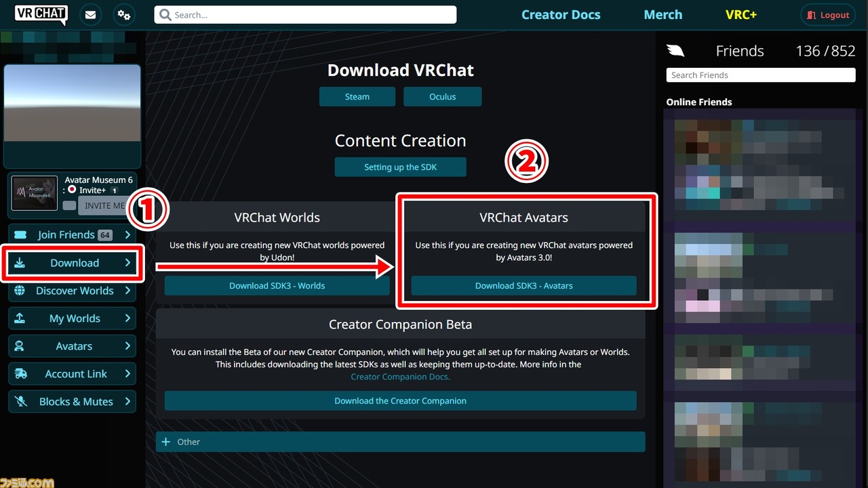Click the Blocks & Mutes muted-mic icon

(x=21, y=401)
